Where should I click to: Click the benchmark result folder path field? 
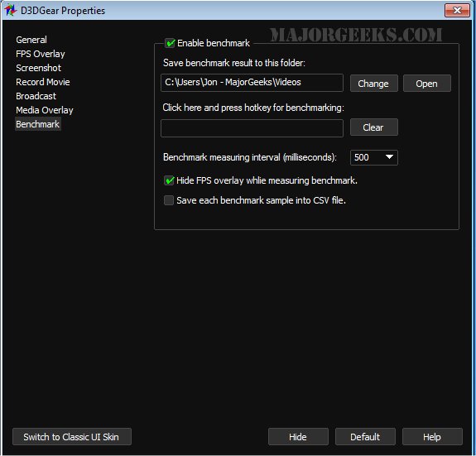(252, 83)
